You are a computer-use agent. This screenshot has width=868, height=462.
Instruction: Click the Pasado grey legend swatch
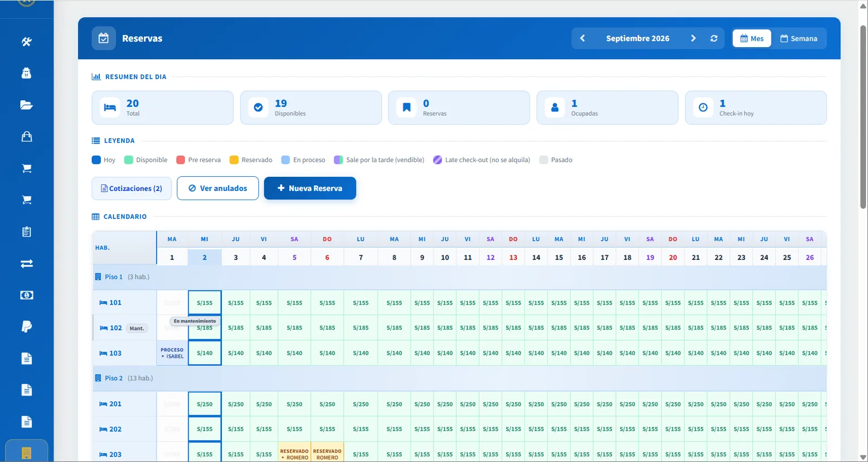pos(543,160)
